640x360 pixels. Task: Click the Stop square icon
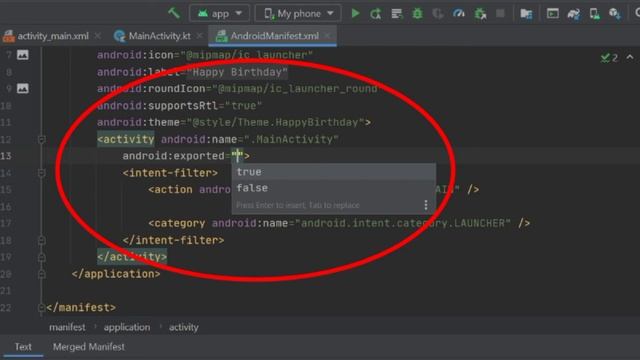(x=500, y=13)
